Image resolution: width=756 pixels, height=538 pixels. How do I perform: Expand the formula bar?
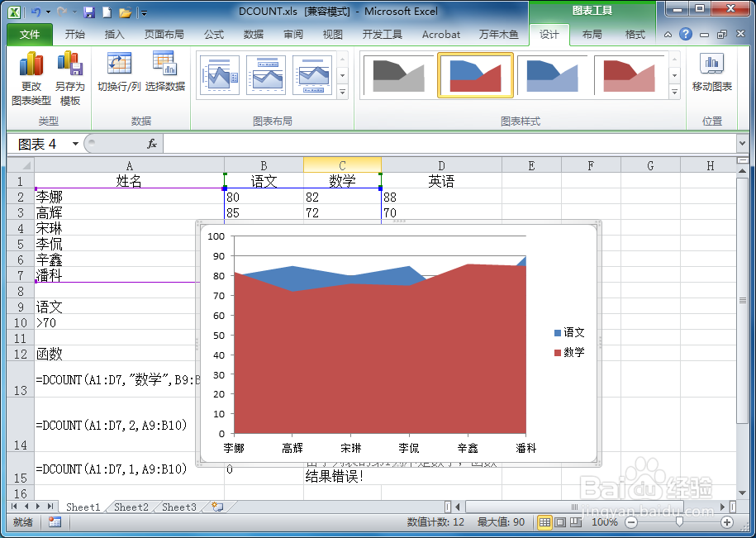743,144
